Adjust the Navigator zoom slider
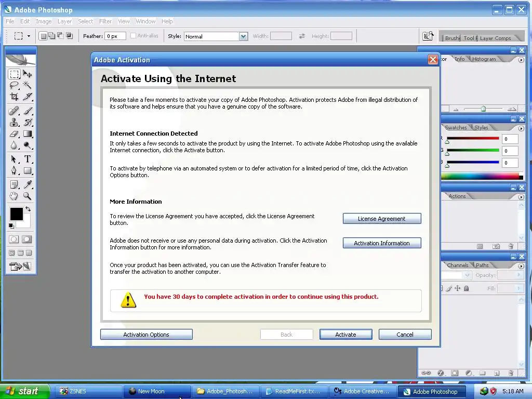The width and height of the screenshot is (532, 399). tap(483, 109)
